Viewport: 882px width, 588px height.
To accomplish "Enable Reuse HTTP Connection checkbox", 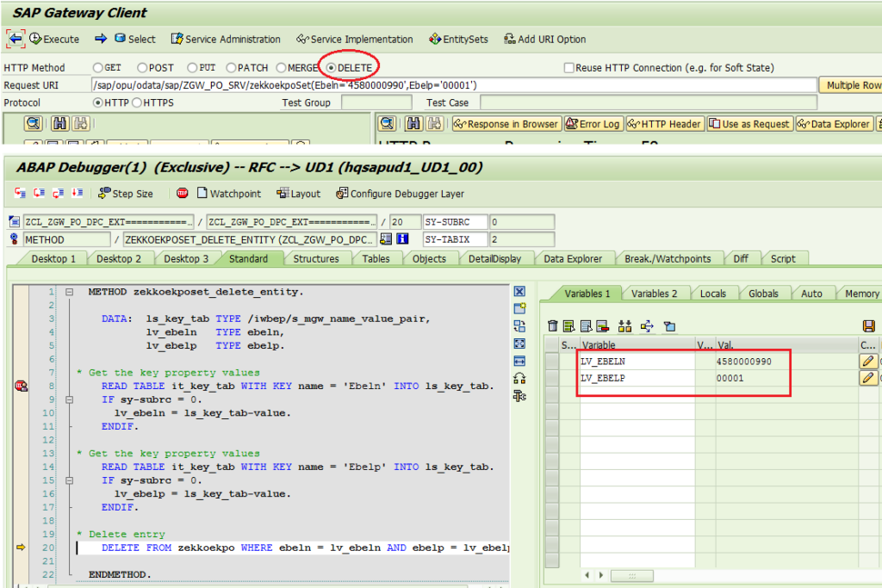I will click(569, 67).
